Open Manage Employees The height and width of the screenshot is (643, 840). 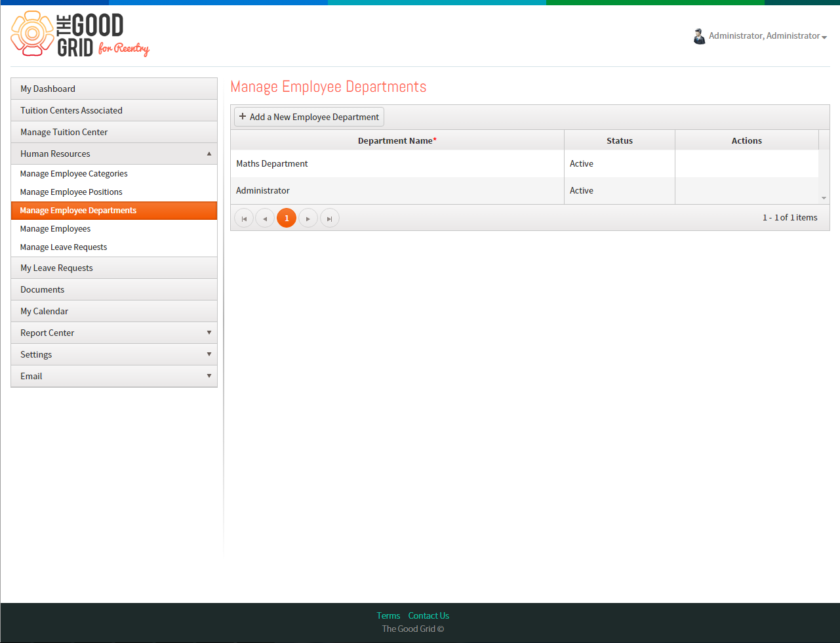pos(114,229)
